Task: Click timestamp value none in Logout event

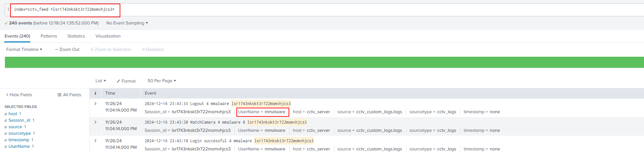Action: coord(495,112)
